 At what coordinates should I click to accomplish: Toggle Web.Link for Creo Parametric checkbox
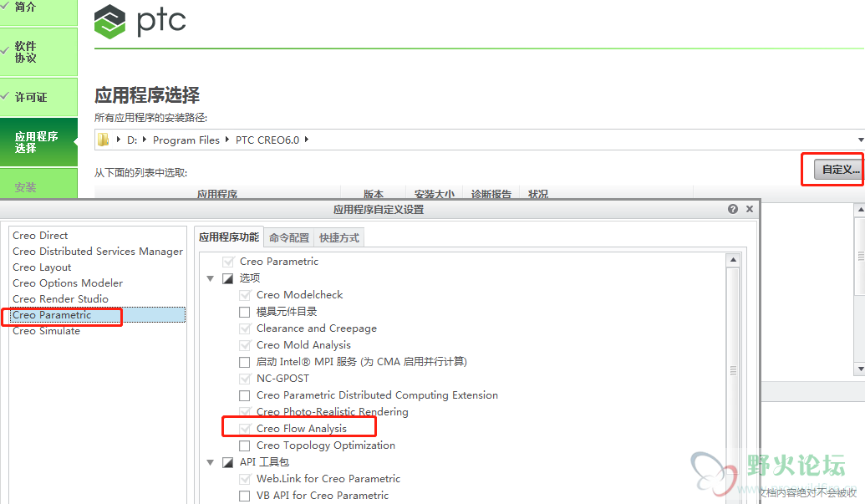click(244, 479)
